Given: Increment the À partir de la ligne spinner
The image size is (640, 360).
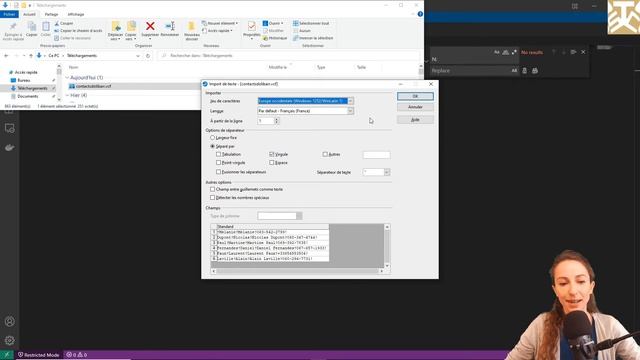Looking at the screenshot, I should [x=277, y=119].
